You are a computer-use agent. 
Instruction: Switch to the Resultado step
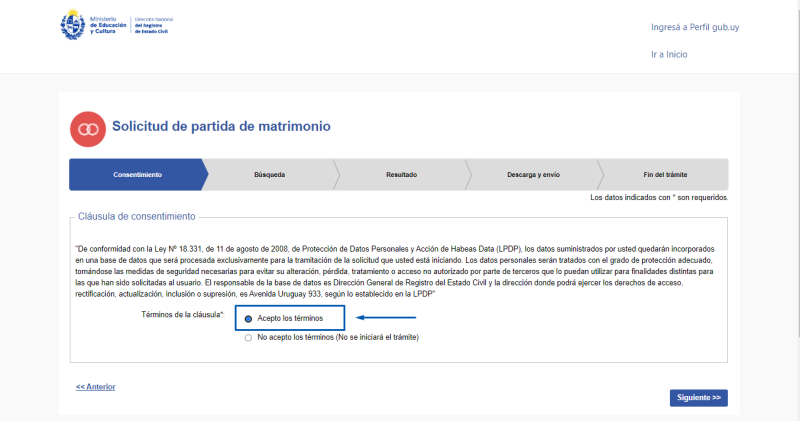click(x=401, y=175)
